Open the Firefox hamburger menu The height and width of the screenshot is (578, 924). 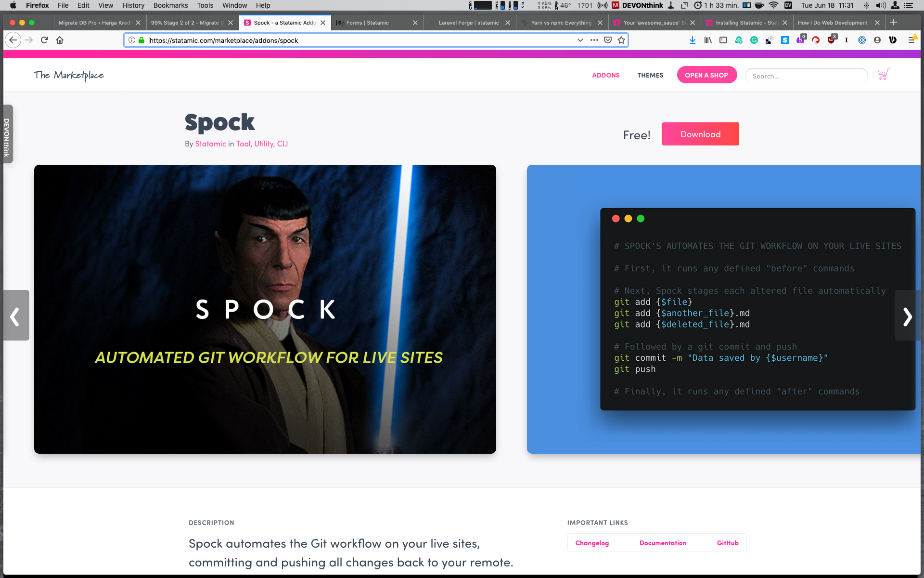[x=912, y=40]
